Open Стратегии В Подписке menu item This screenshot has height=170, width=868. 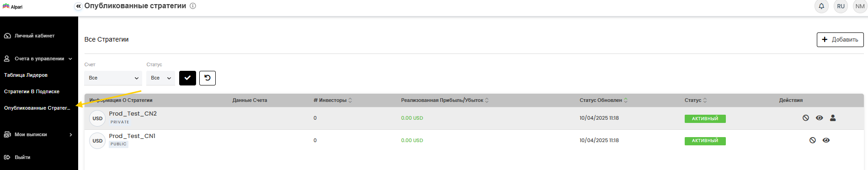(32, 91)
